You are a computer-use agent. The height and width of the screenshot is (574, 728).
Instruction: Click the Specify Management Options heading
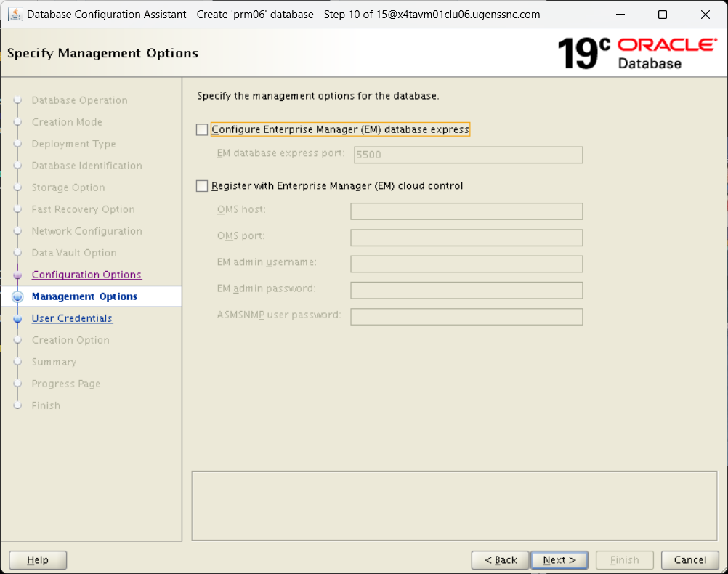102,54
